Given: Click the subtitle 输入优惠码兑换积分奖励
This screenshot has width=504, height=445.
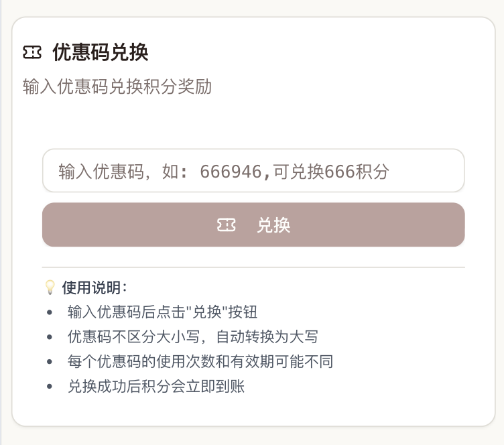Looking at the screenshot, I should 117,86.
